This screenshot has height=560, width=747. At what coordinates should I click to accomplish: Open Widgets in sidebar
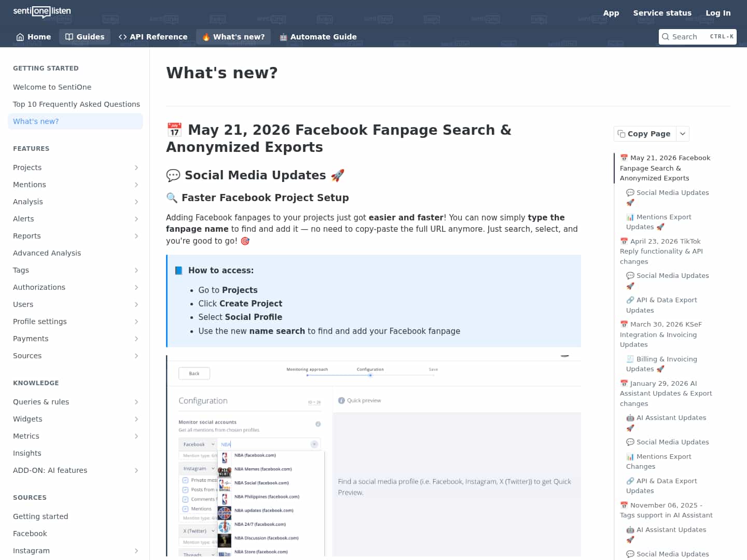point(75,419)
